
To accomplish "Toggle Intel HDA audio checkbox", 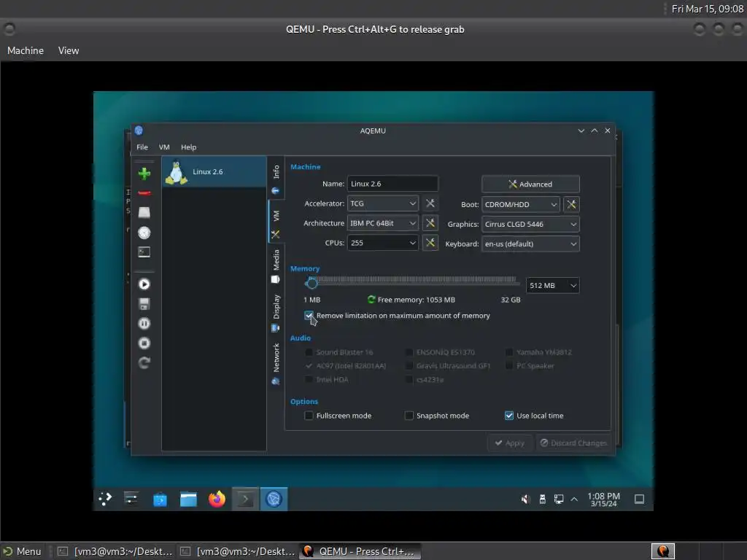I will click(309, 379).
